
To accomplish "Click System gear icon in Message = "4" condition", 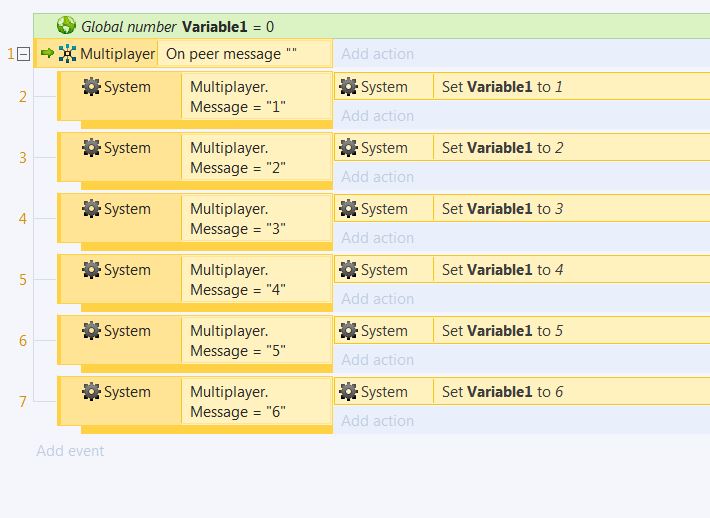I will click(91, 269).
